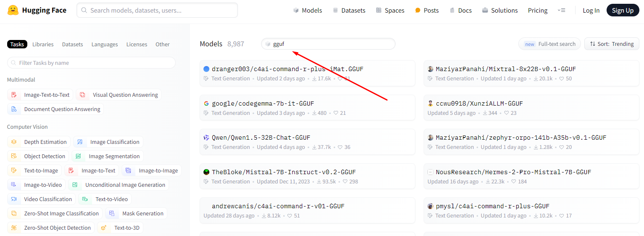The image size is (644, 236).
Task: Open the Pricing page
Action: click(x=538, y=11)
